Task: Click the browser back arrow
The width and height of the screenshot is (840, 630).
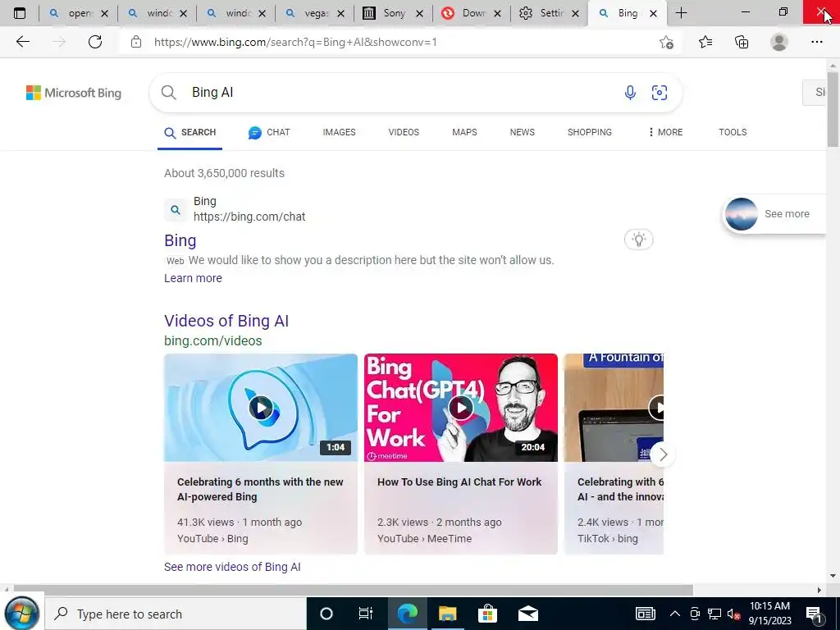Action: tap(22, 42)
